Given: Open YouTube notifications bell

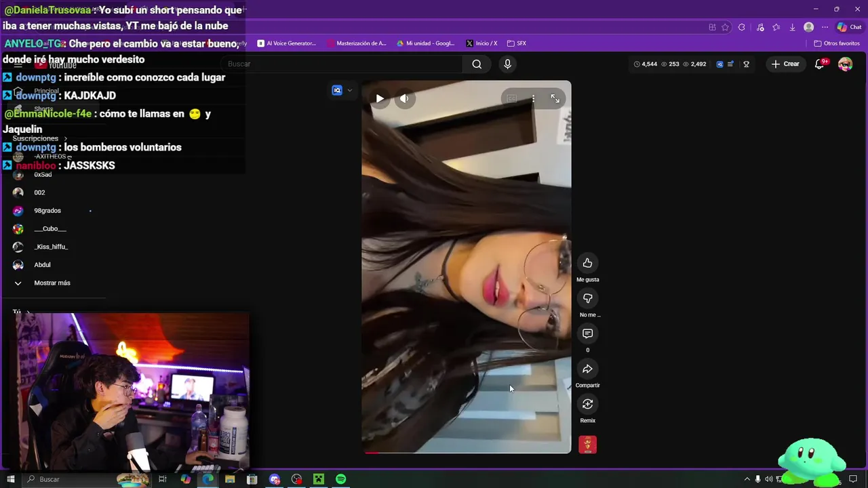Looking at the screenshot, I should [x=820, y=64].
